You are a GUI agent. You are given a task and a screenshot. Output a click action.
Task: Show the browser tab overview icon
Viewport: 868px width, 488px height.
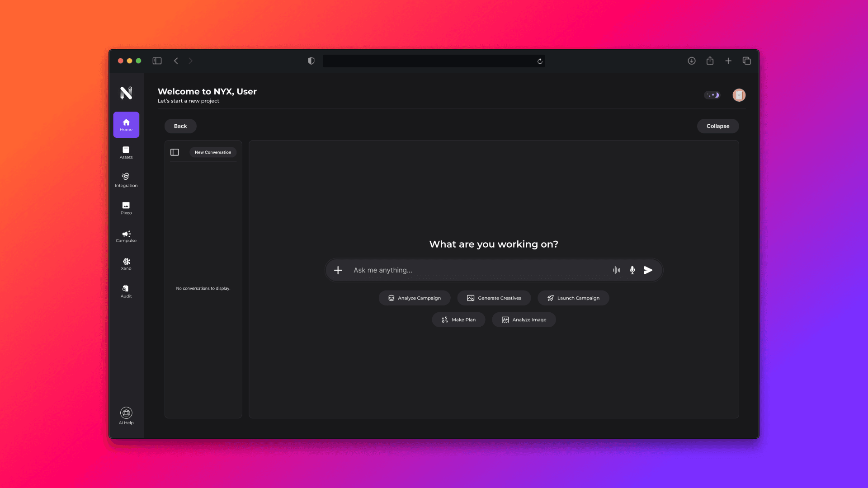(x=747, y=61)
